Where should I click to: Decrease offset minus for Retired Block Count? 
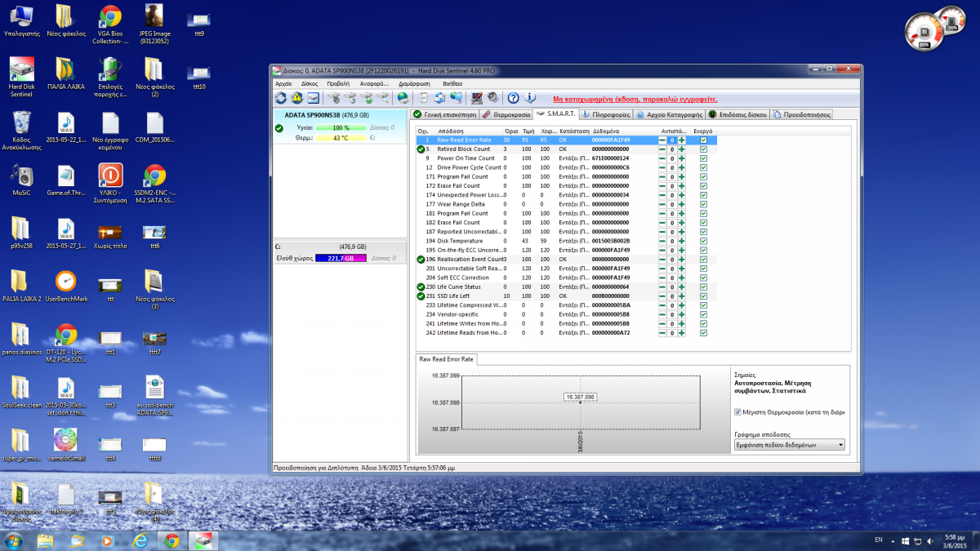tap(662, 149)
